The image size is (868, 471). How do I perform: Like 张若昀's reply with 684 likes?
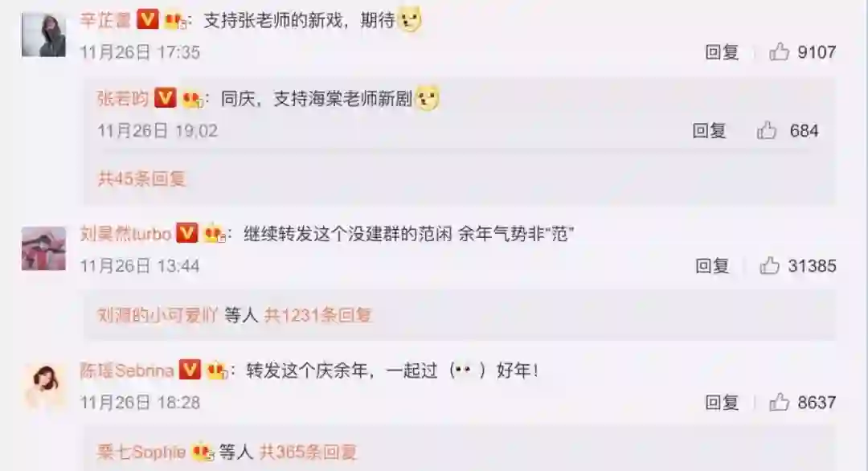[x=767, y=131]
